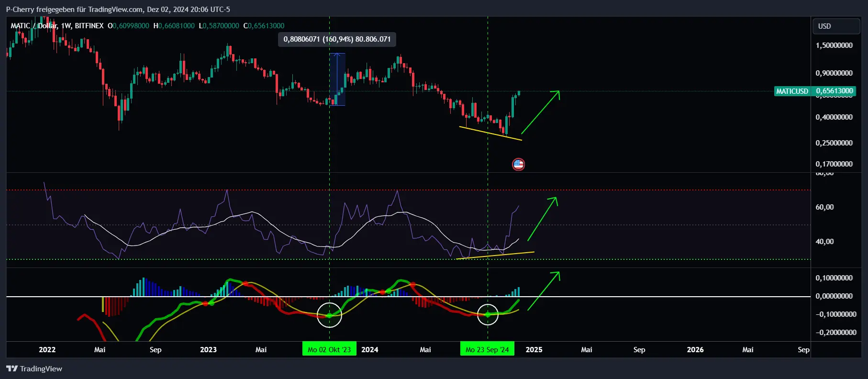This screenshot has height=379, width=868.
Task: Click the Sep label between 2022 and 2023
Action: [156, 350]
